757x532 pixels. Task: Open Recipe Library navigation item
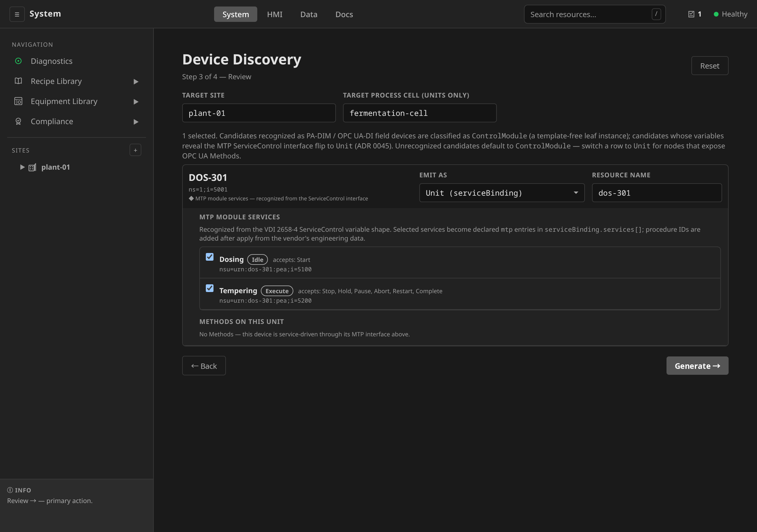tap(77, 81)
